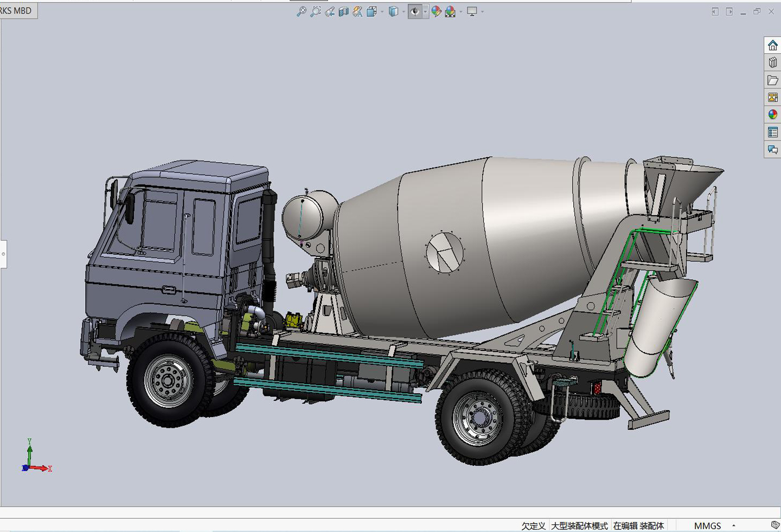Select the Zoom to Area tool
The image size is (781, 532).
pyautogui.click(x=316, y=11)
